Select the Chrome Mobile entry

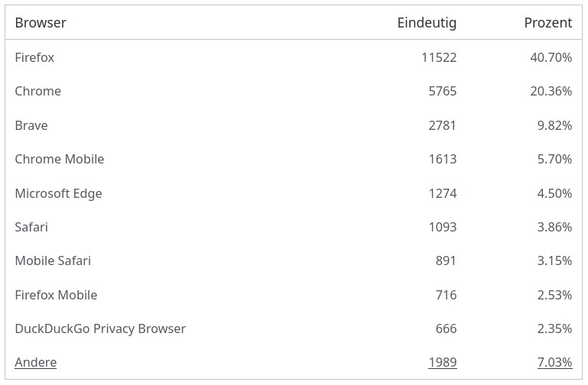pos(60,159)
